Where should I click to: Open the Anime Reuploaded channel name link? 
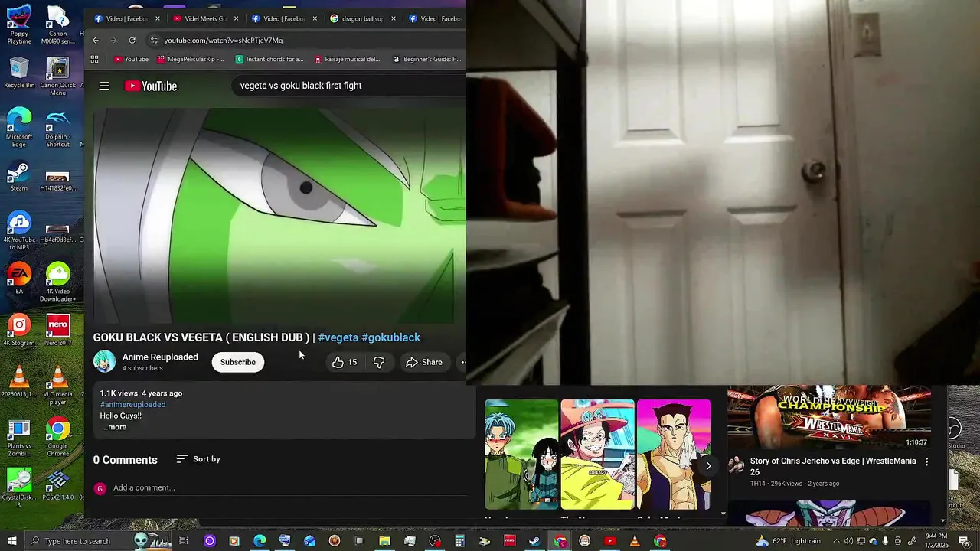point(160,357)
